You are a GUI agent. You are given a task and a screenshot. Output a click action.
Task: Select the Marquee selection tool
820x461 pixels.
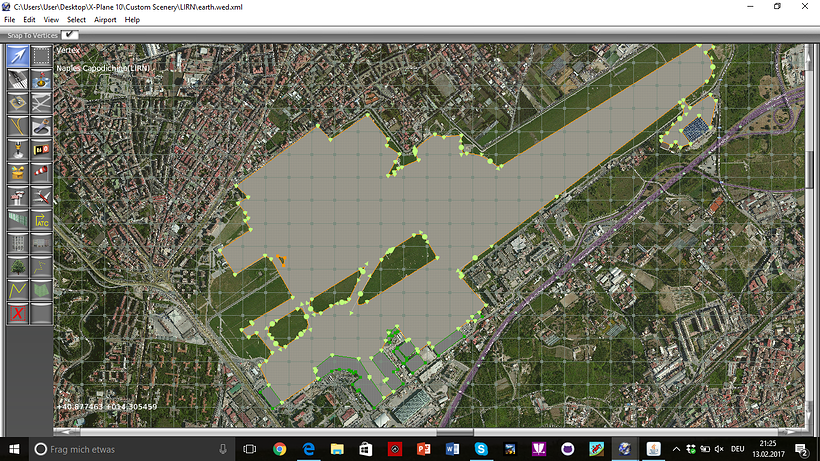[41, 56]
